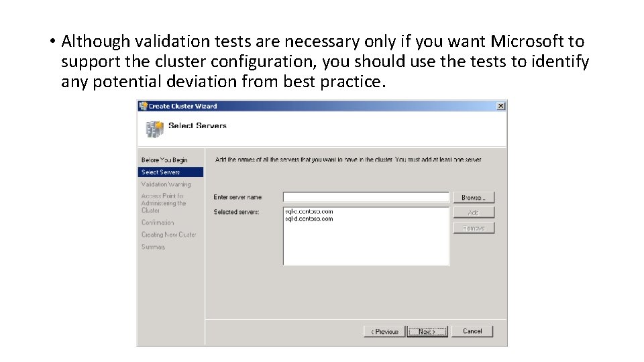Viewport: 644px width, 362px height.
Task: Open the Before You Begin step
Action: (x=164, y=160)
